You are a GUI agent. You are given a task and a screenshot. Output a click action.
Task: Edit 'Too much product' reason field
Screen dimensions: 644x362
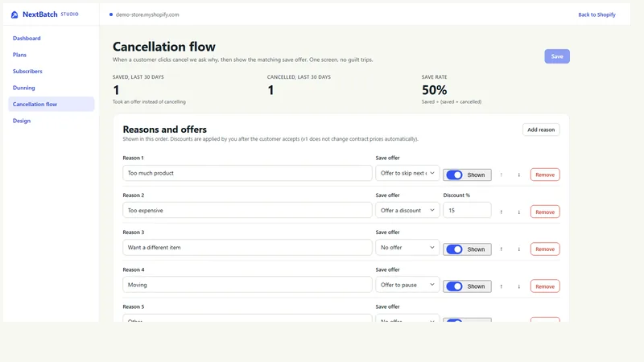[247, 173]
